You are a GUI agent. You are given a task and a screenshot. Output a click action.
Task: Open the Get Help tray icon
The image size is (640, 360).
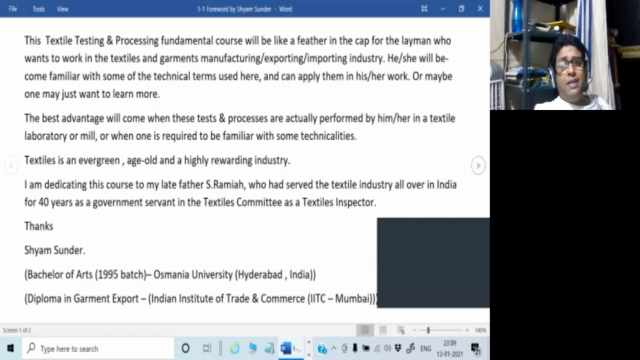click(322, 349)
